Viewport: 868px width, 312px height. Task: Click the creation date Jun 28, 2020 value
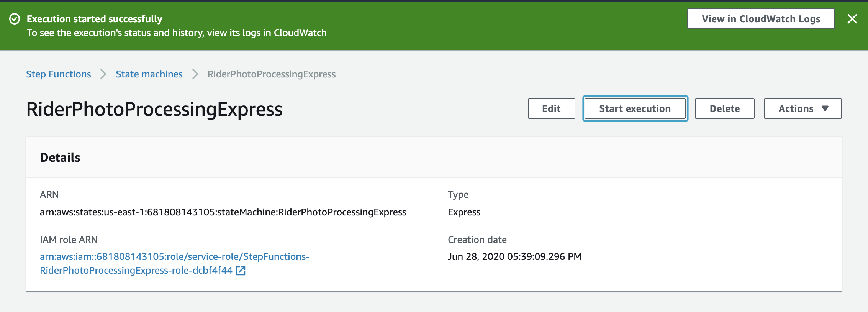514,256
